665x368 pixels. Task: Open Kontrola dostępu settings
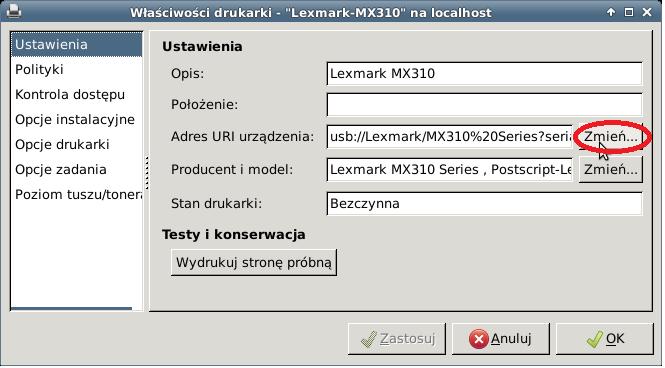76,95
